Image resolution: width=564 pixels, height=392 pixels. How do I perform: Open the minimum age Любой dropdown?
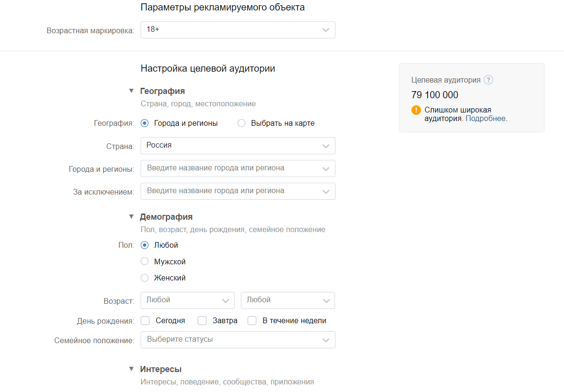click(x=187, y=300)
